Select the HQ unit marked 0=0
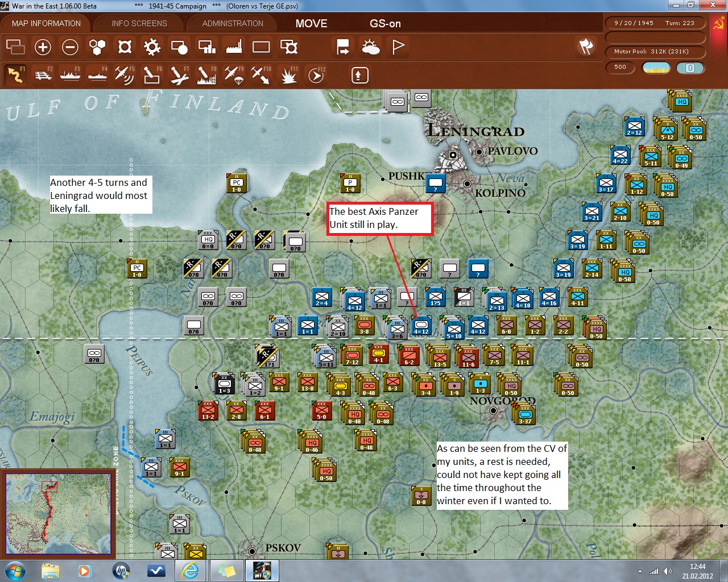Screen dimensions: 728x582 tap(208, 240)
